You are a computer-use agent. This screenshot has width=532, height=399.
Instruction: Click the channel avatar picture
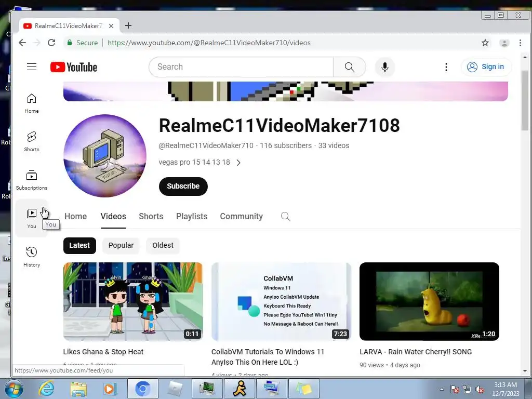[105, 156]
